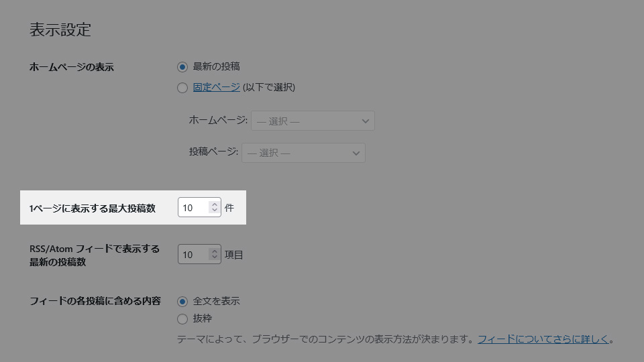Open フィードについてさらに詳しく link
Viewport: 644px width, 362px height.
click(543, 339)
